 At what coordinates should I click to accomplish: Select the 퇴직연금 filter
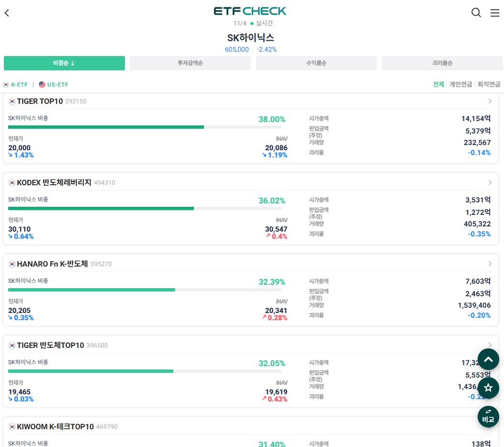[489, 84]
